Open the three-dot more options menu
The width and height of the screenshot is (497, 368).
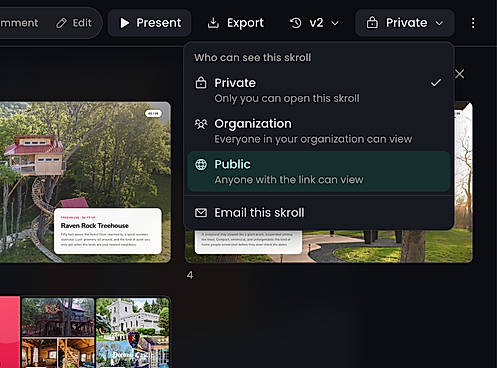(x=473, y=23)
